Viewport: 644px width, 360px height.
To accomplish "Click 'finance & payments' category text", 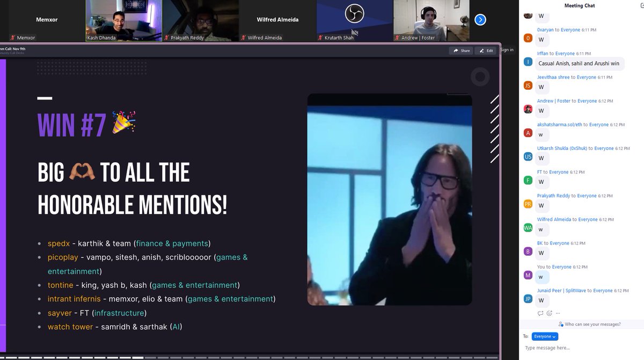I will [172, 243].
